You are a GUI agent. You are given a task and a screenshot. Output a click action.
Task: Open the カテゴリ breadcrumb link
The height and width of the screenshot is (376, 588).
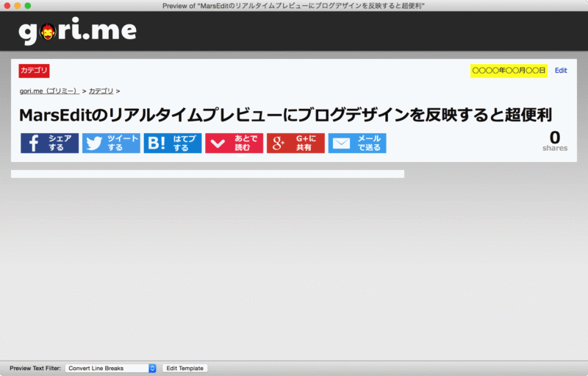pyautogui.click(x=101, y=91)
